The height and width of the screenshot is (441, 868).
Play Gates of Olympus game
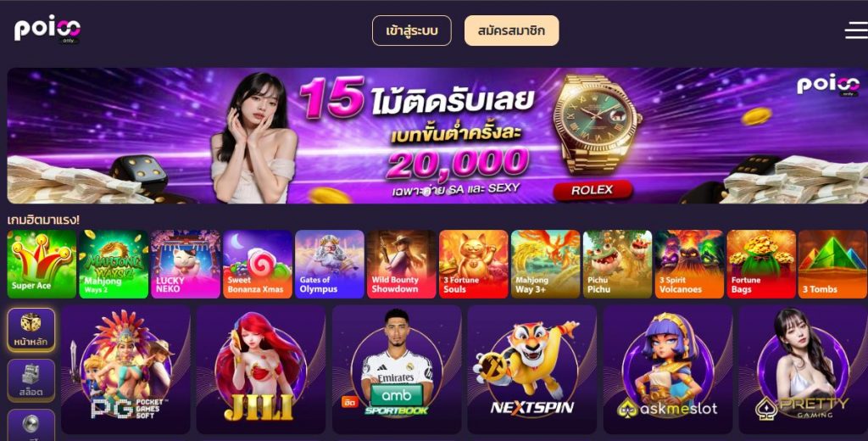click(x=330, y=265)
